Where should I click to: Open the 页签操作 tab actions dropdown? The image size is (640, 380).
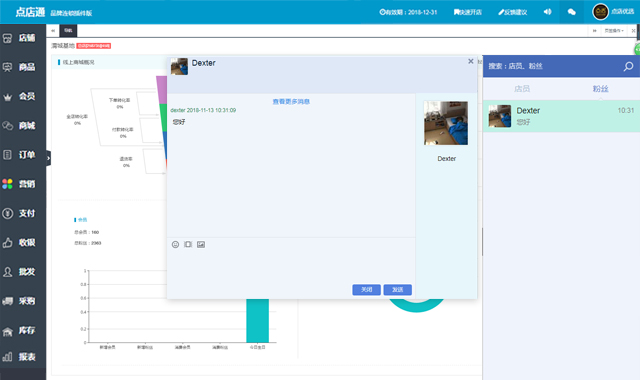point(614,31)
